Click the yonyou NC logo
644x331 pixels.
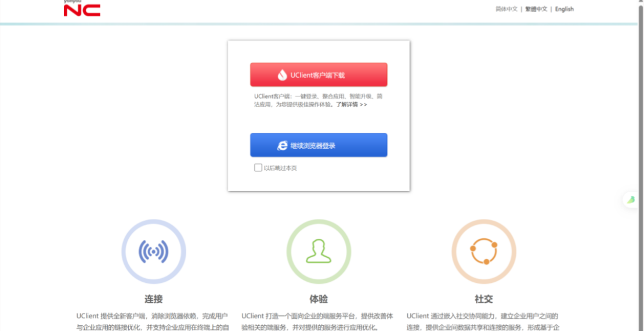pyautogui.click(x=82, y=9)
